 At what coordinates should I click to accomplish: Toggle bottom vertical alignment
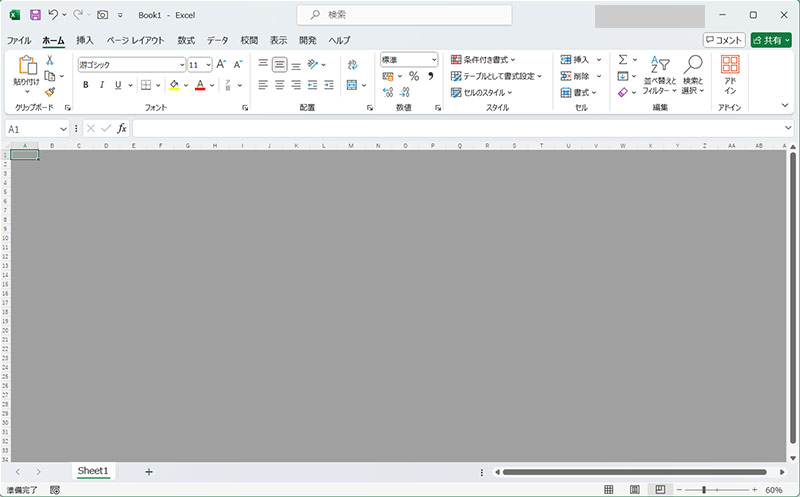click(296, 65)
